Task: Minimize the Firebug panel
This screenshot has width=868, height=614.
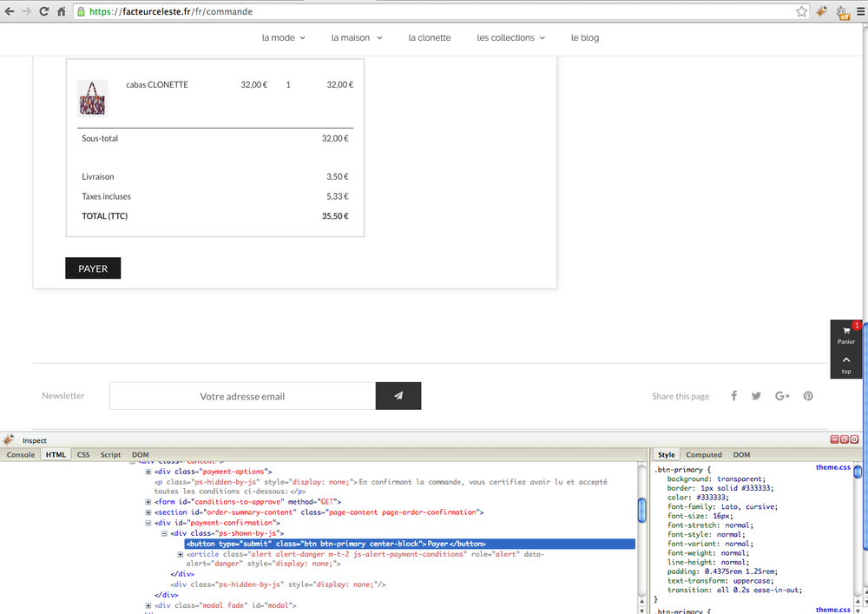Action: click(x=834, y=439)
